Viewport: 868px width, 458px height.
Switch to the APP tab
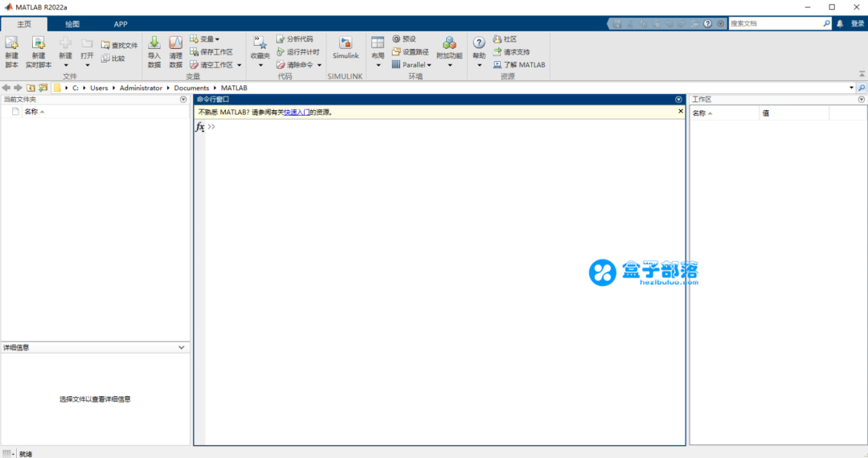click(120, 24)
